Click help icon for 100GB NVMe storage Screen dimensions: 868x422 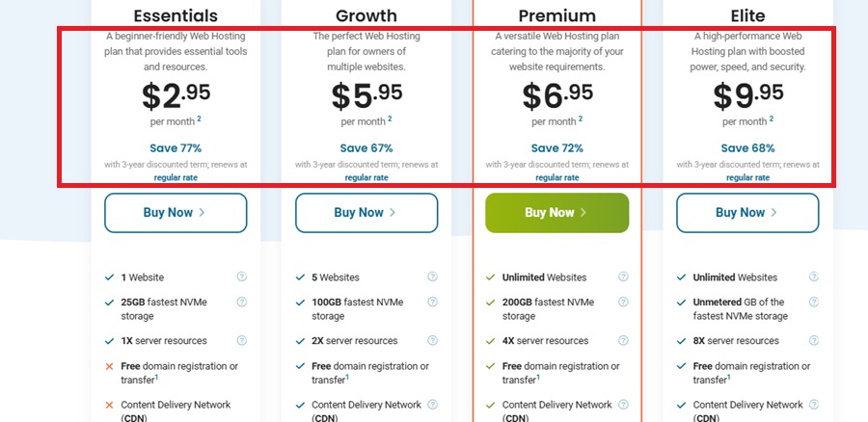pos(432,303)
